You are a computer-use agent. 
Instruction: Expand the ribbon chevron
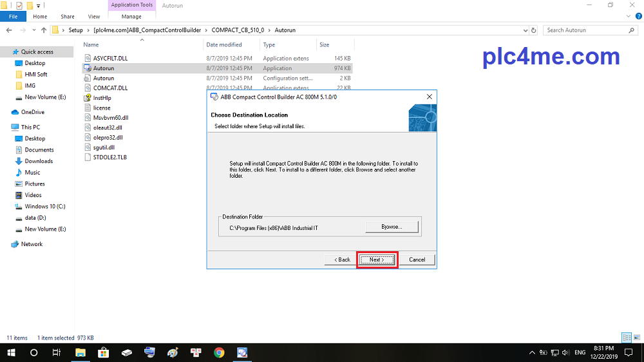628,17
